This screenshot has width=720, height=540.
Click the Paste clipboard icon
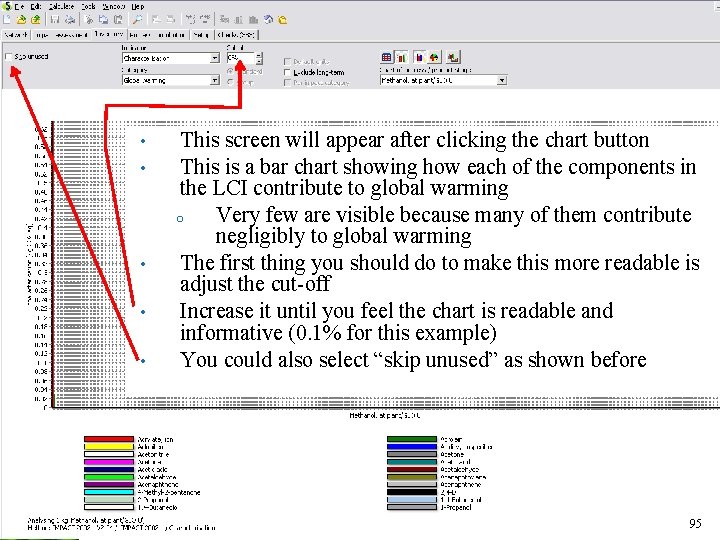click(118, 20)
